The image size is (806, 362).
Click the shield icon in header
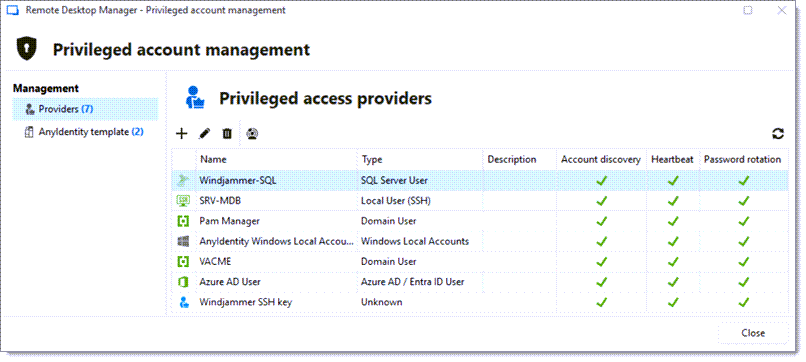pyautogui.click(x=27, y=49)
